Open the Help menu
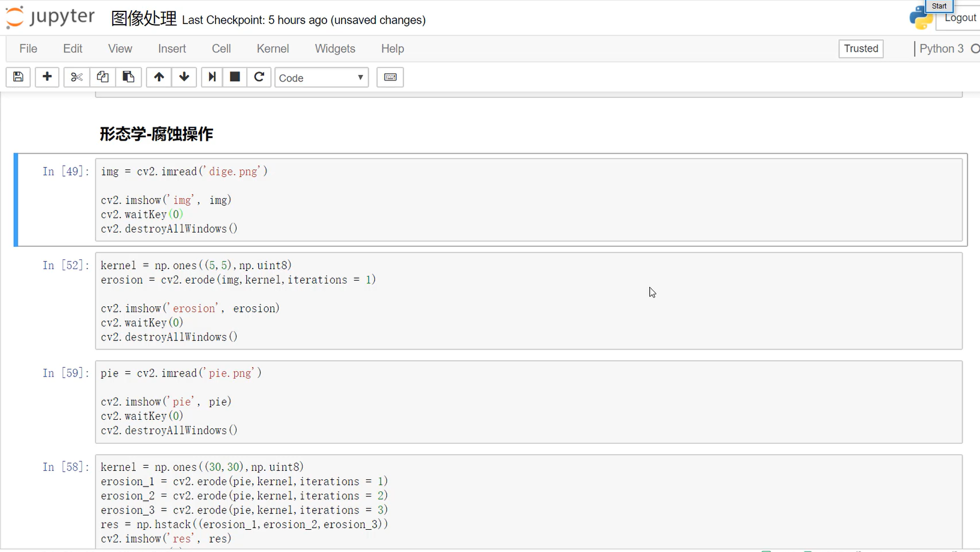Viewport: 980px width, 552px height. point(393,49)
